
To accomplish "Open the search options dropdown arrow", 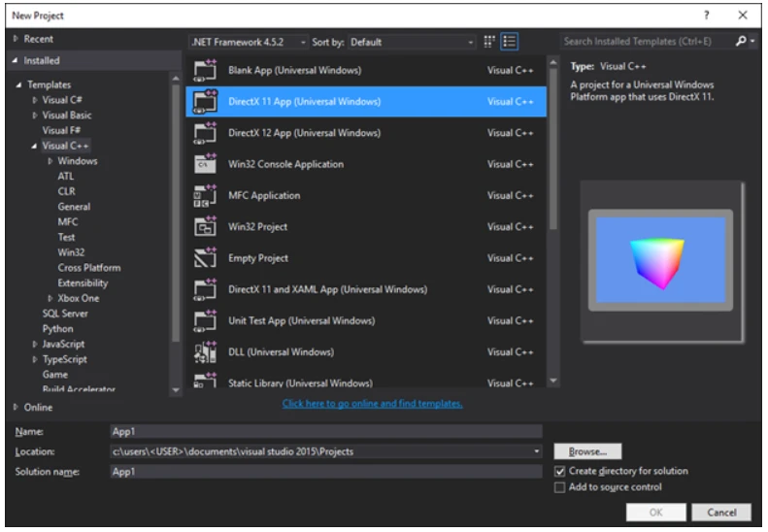I will [x=752, y=41].
